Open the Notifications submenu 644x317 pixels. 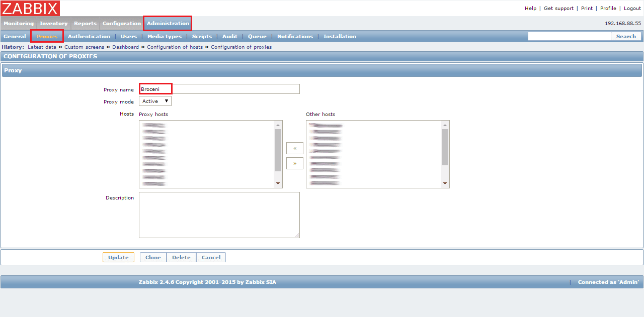pyautogui.click(x=295, y=36)
